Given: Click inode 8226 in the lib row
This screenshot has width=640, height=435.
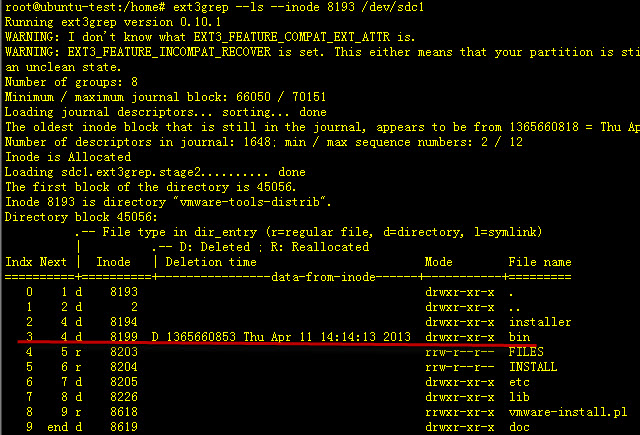Looking at the screenshot, I should tap(124, 397).
